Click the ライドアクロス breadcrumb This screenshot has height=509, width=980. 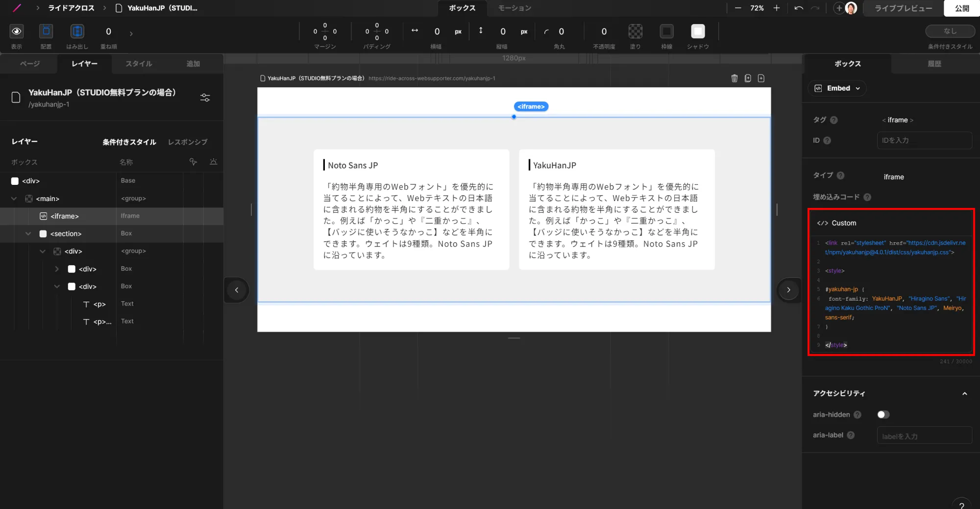tap(71, 8)
